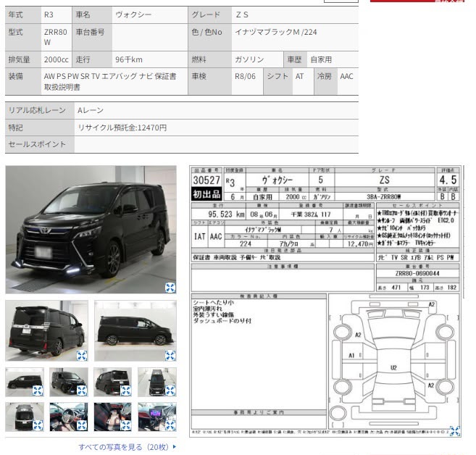Select the grade value Z S
This screenshot has height=455, width=476.
click(x=242, y=15)
